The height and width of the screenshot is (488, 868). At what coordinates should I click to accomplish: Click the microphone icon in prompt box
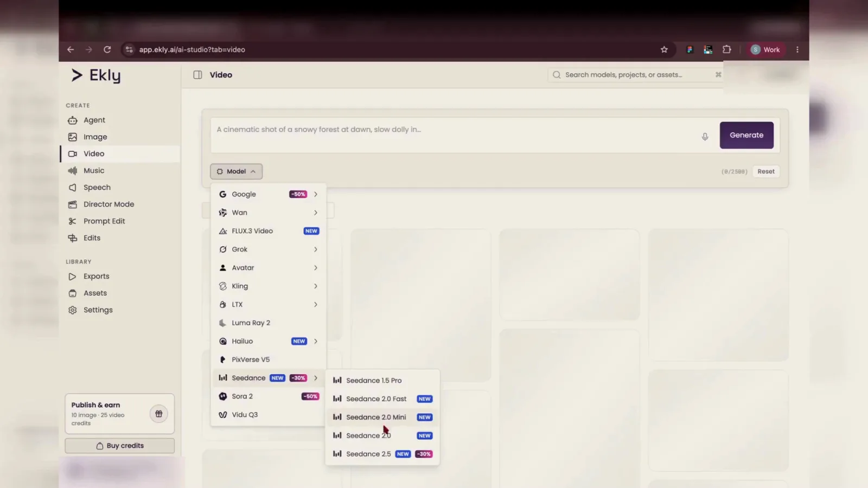[x=705, y=137]
